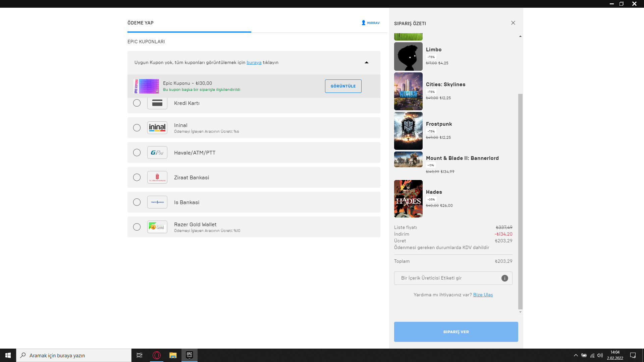This screenshot has height=362, width=644.
Task: Collapse the Epic coupons dropdown arrow
Action: click(367, 62)
